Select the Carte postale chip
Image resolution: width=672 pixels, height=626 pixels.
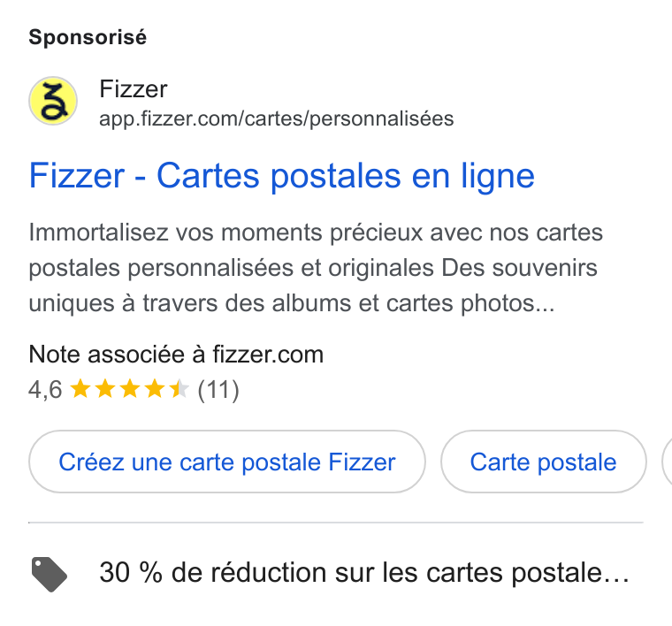pyautogui.click(x=544, y=462)
